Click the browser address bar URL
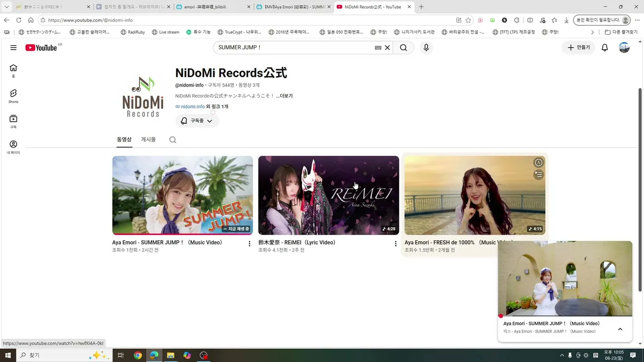Viewport: 644px width, 362px height. pyautogui.click(x=91, y=20)
